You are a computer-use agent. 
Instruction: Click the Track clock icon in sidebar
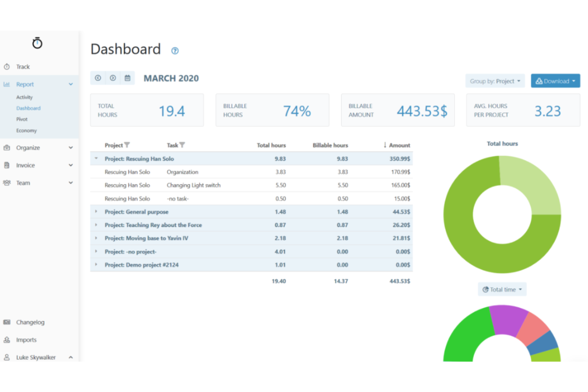7,67
